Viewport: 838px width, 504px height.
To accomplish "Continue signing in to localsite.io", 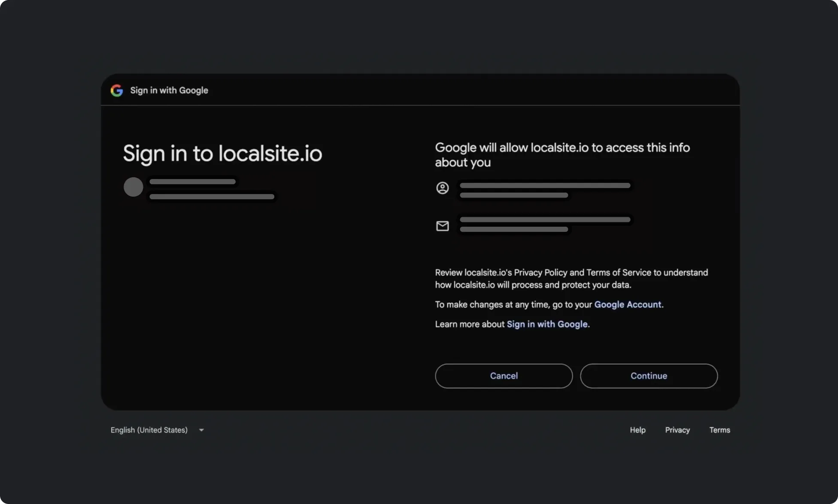I will tap(649, 376).
